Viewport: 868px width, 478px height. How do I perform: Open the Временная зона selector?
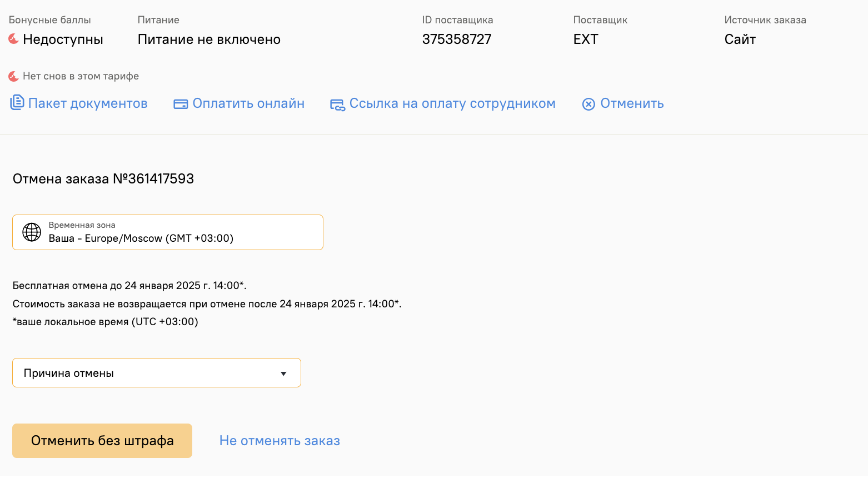168,232
